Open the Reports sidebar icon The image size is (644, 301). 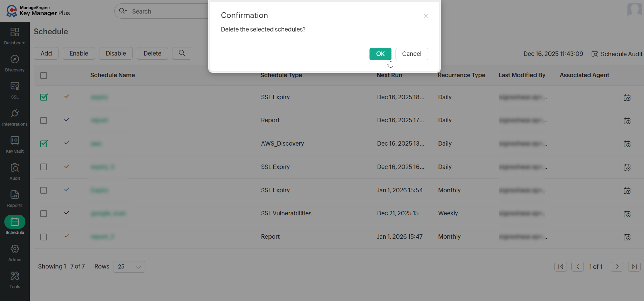[15, 195]
